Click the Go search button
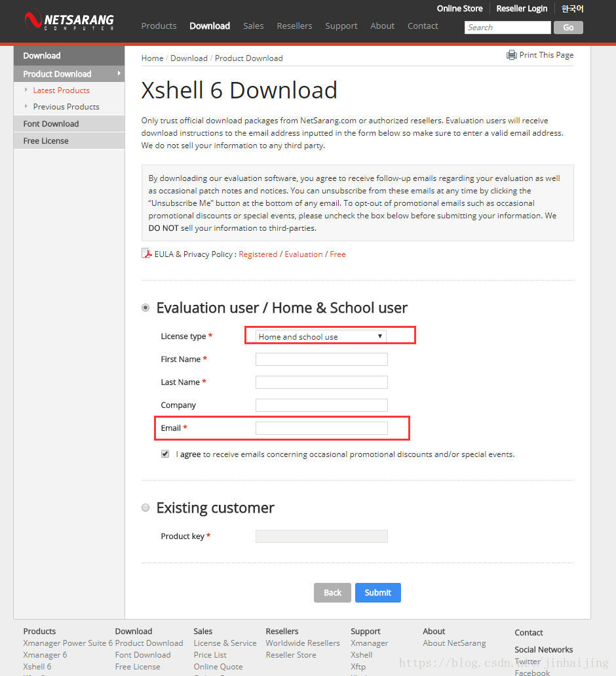616x676 pixels. pyautogui.click(x=568, y=27)
